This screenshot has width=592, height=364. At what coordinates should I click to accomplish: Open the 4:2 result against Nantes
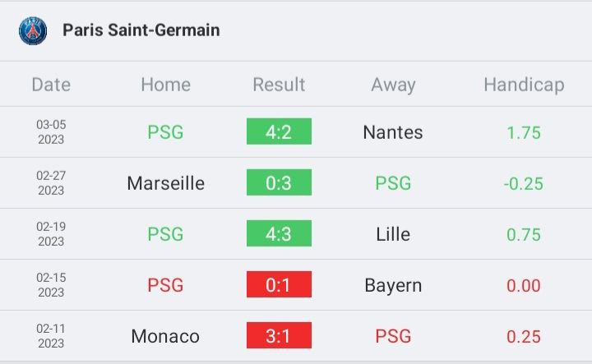pyautogui.click(x=279, y=131)
